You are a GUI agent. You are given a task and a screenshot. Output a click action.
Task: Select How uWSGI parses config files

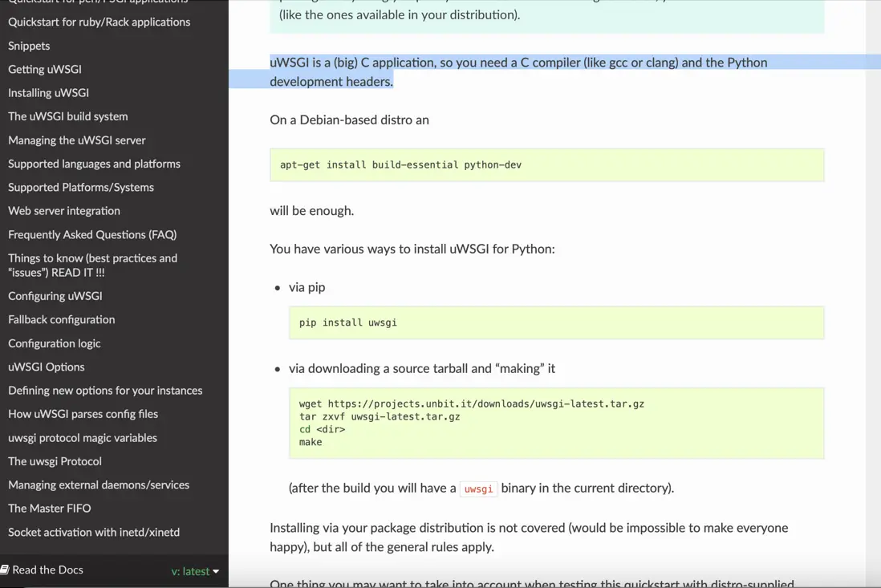point(83,414)
